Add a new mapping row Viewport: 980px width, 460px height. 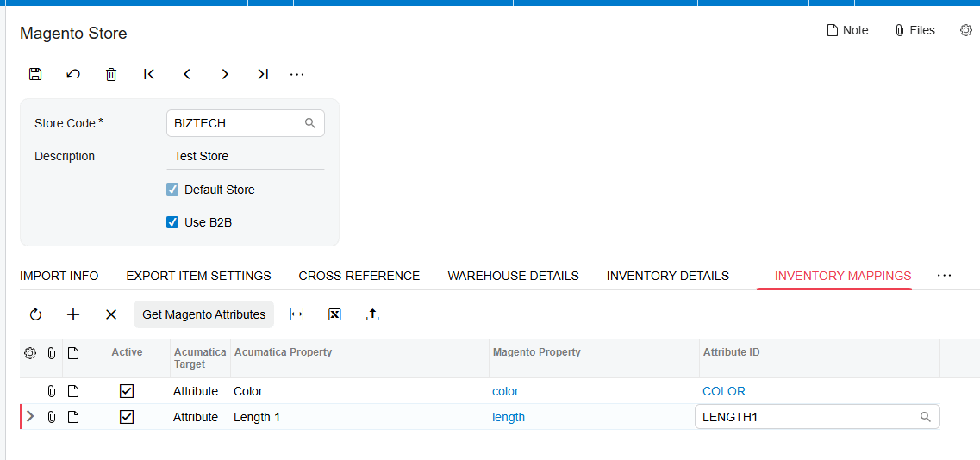(73, 314)
